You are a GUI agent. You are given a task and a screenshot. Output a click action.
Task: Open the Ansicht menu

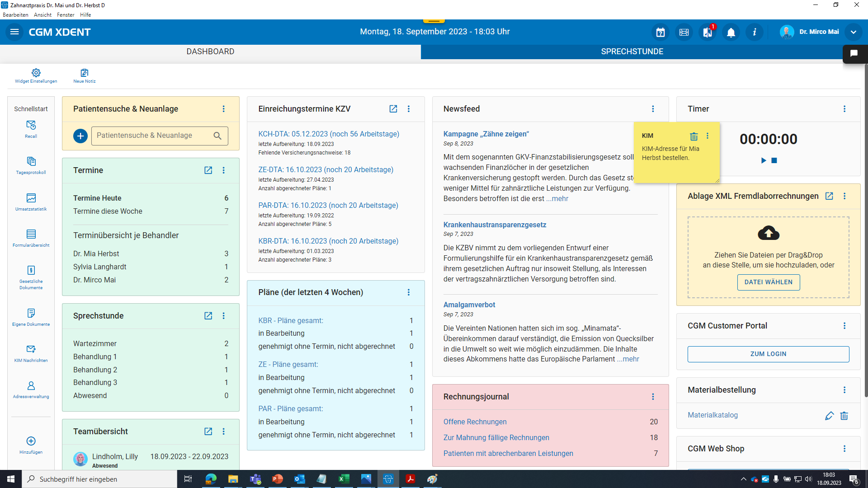(42, 15)
